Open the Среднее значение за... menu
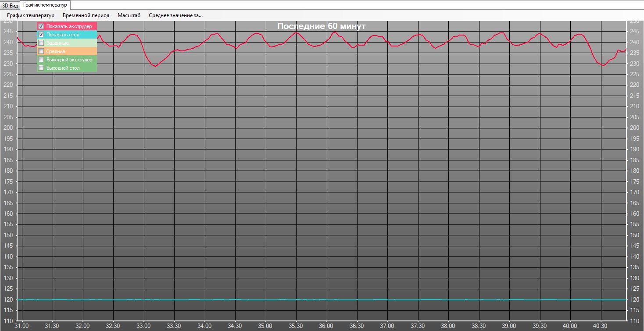Image resolution: width=644 pixels, height=331 pixels. [175, 15]
